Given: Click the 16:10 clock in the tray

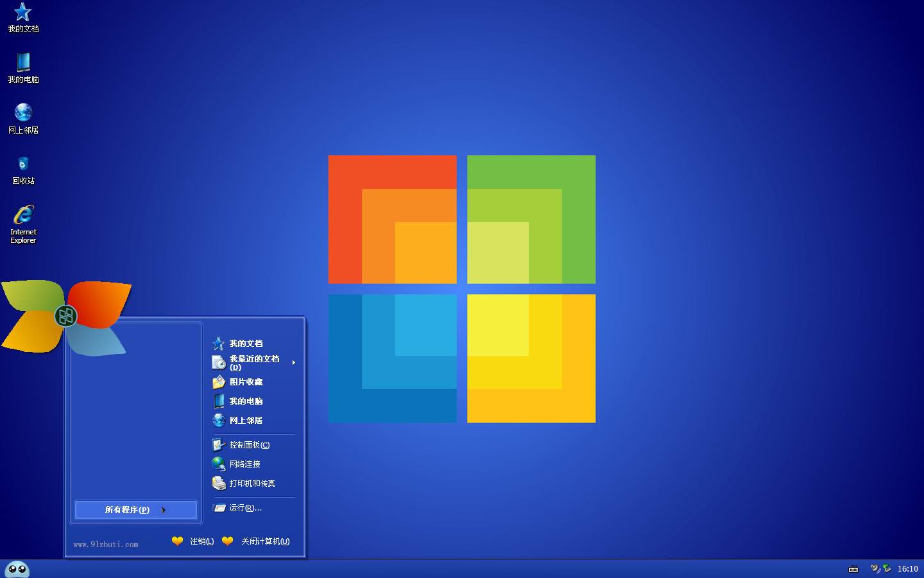Looking at the screenshot, I should click(x=907, y=569).
